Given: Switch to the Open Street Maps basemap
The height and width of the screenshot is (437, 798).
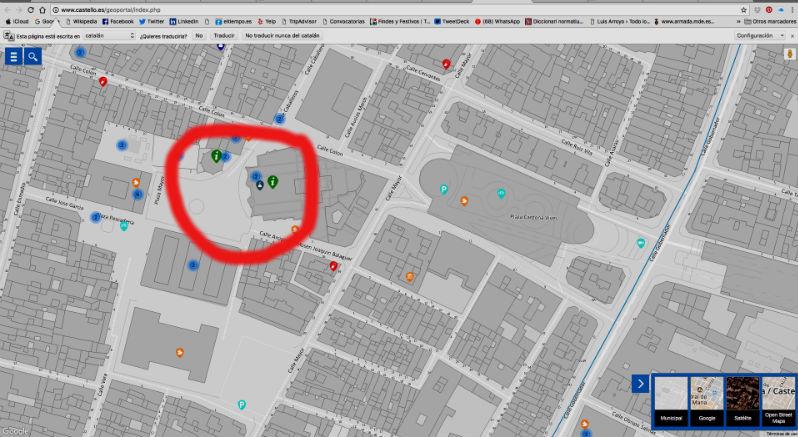Looking at the screenshot, I should point(778,400).
